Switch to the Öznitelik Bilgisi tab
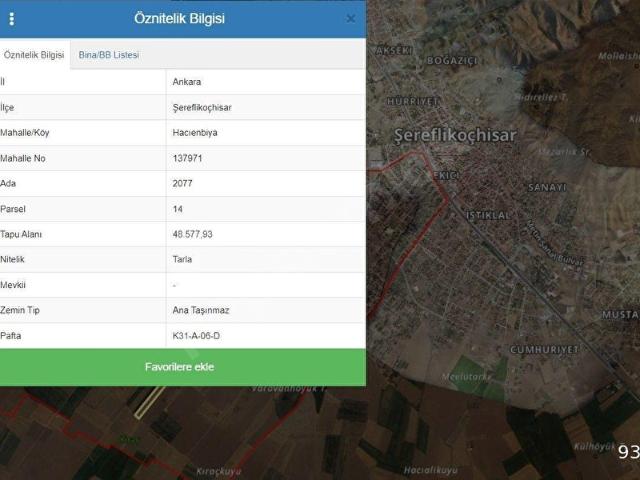 pos(34,55)
